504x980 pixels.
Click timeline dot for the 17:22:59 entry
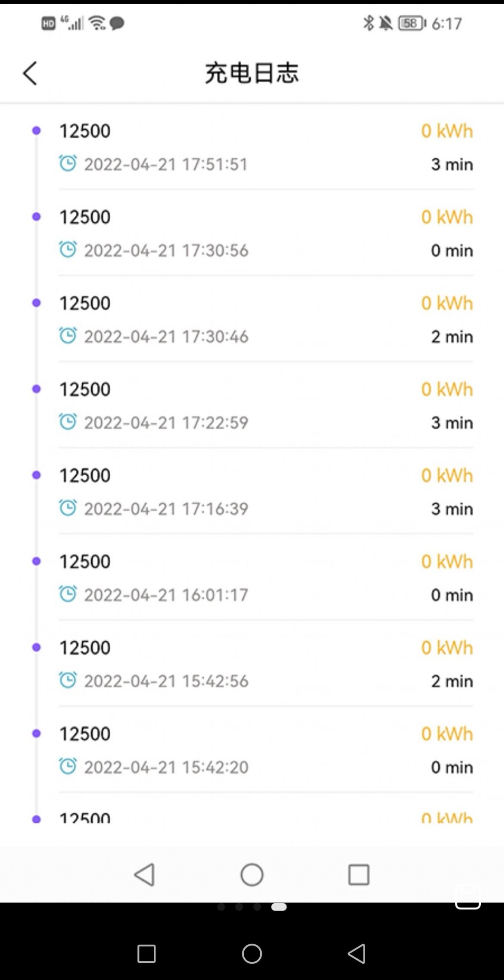(x=37, y=389)
